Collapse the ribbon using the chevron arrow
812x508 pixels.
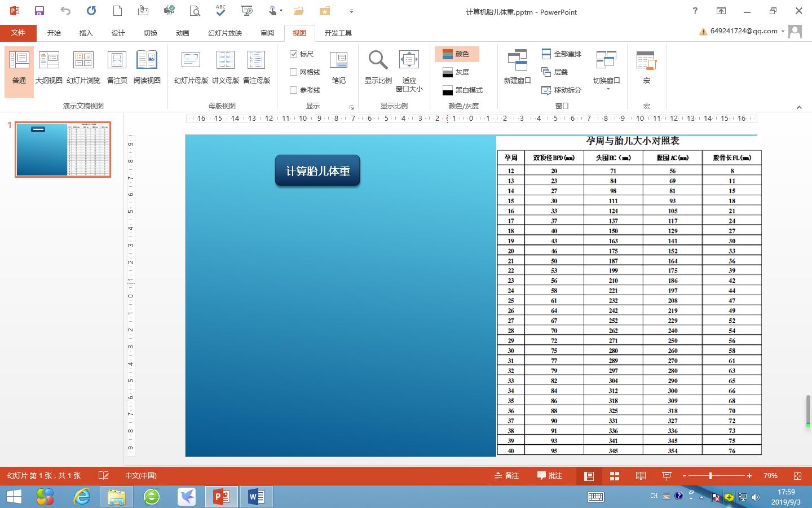point(800,107)
